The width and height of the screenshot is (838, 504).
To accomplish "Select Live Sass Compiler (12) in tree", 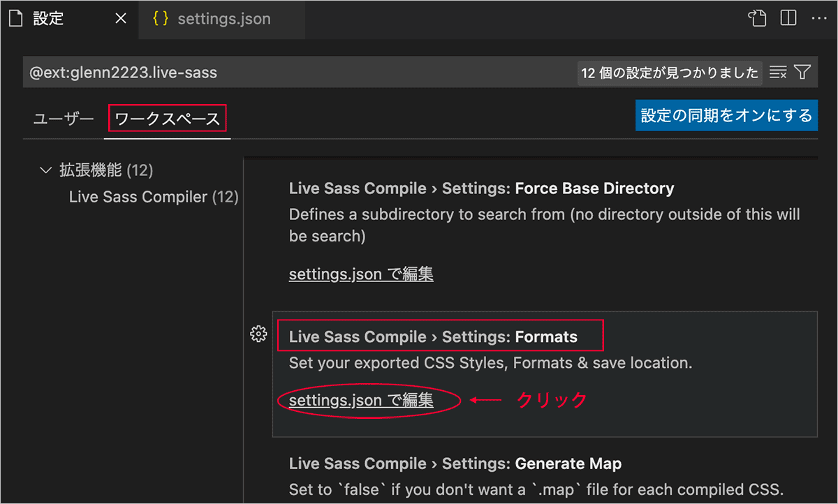I will coord(154,198).
